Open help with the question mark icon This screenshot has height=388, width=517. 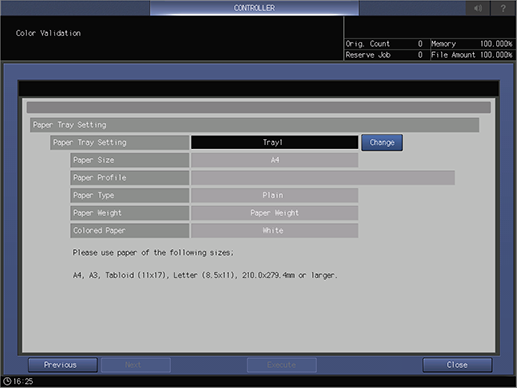[503, 8]
